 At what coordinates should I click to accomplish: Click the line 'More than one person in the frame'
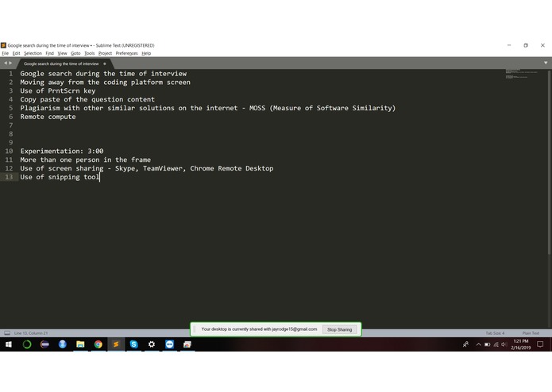click(x=86, y=159)
